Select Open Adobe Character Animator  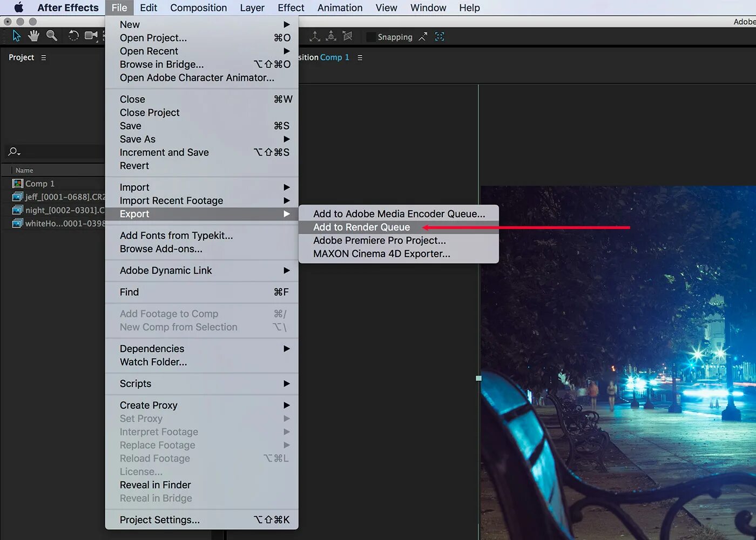[202, 78]
